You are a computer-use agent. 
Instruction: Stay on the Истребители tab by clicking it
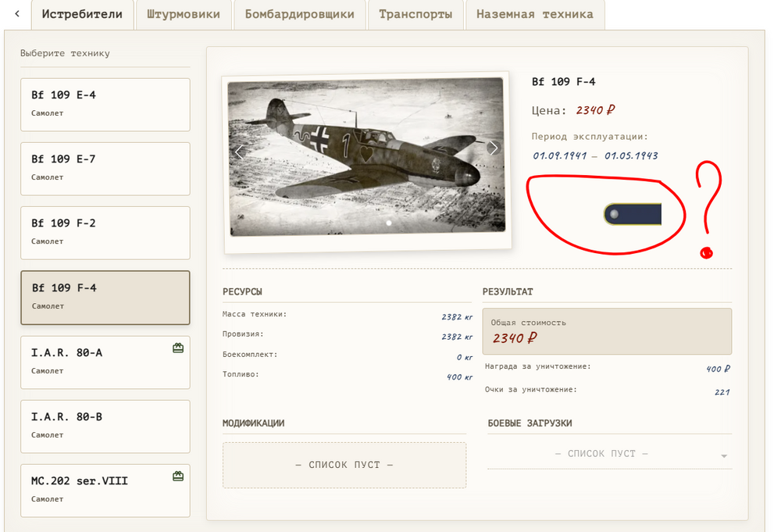point(82,13)
